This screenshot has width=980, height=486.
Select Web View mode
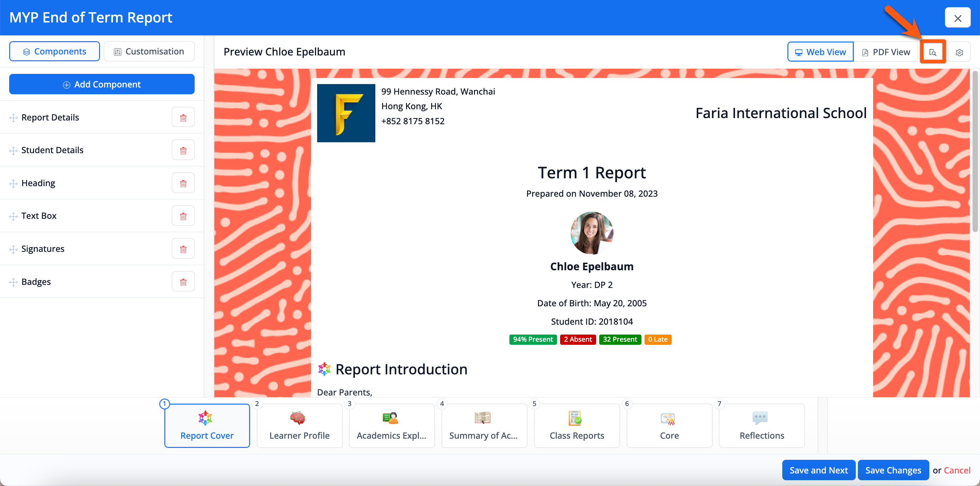tap(820, 52)
